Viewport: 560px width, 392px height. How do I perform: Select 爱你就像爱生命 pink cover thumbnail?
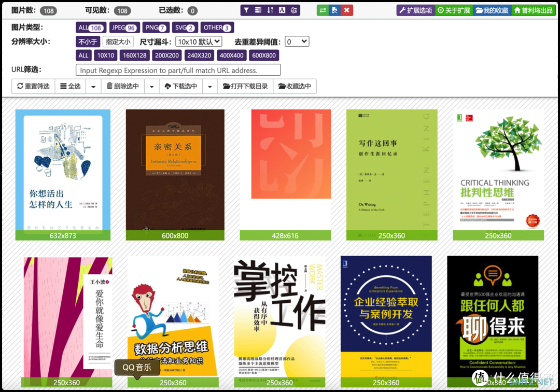pyautogui.click(x=67, y=321)
